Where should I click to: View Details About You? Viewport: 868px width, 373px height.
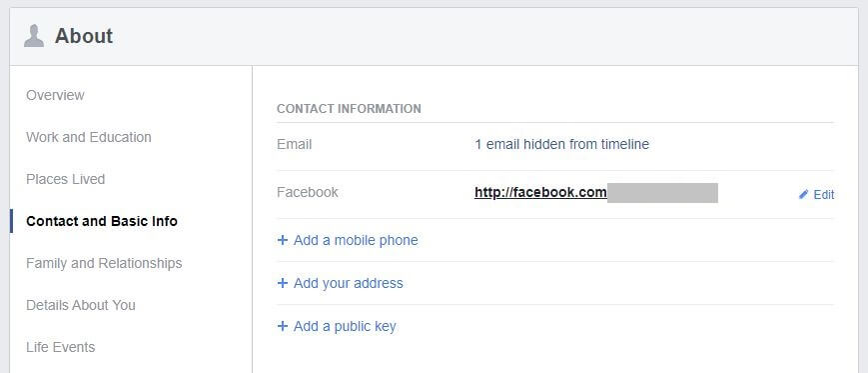pos(81,305)
